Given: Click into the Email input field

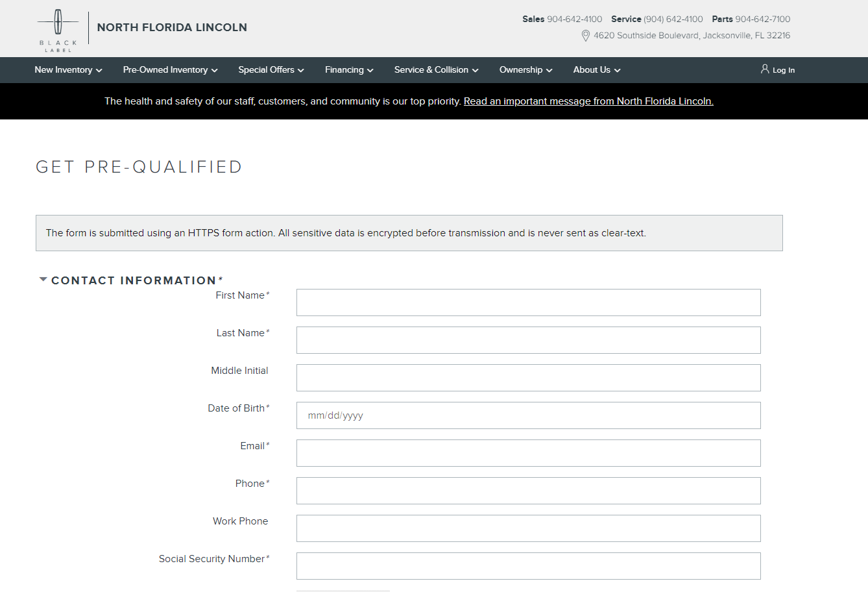Looking at the screenshot, I should (x=528, y=453).
